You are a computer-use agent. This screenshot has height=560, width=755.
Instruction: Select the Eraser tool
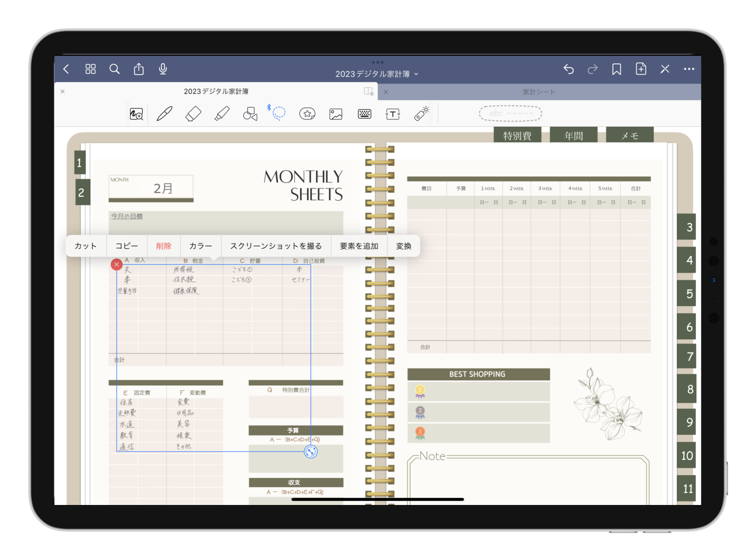(193, 114)
